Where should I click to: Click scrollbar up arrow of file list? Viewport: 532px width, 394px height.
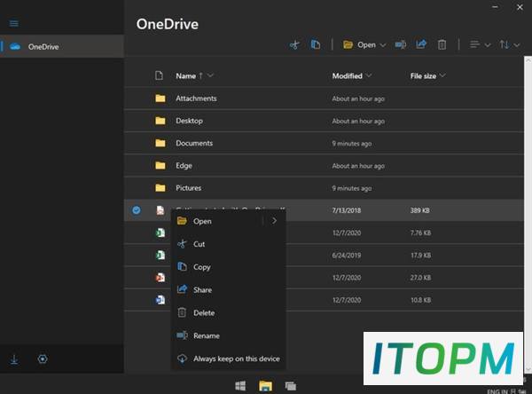528,60
